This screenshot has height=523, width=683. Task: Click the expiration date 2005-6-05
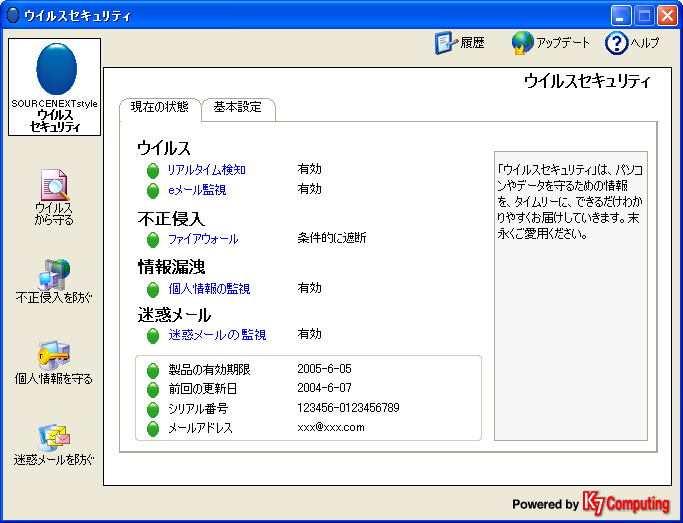(324, 369)
